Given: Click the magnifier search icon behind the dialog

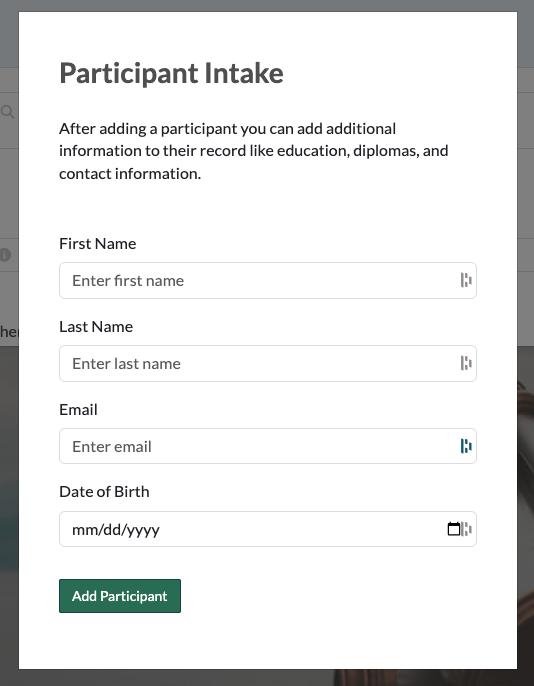Looking at the screenshot, I should [x=7, y=112].
